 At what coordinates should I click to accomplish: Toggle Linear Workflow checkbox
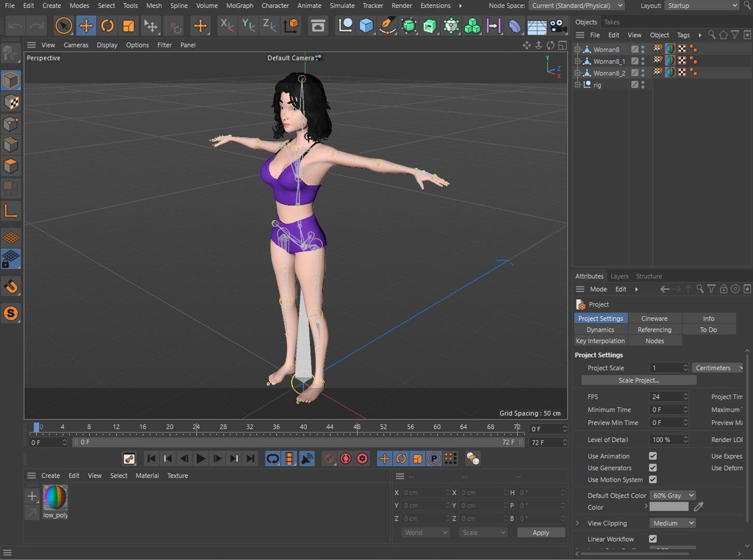pos(653,539)
